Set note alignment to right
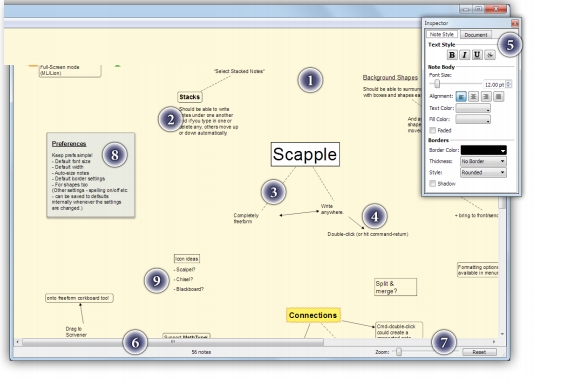 tap(486, 97)
